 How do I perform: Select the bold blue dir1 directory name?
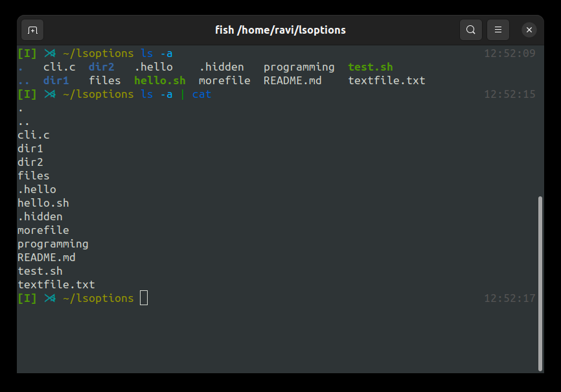pos(56,80)
